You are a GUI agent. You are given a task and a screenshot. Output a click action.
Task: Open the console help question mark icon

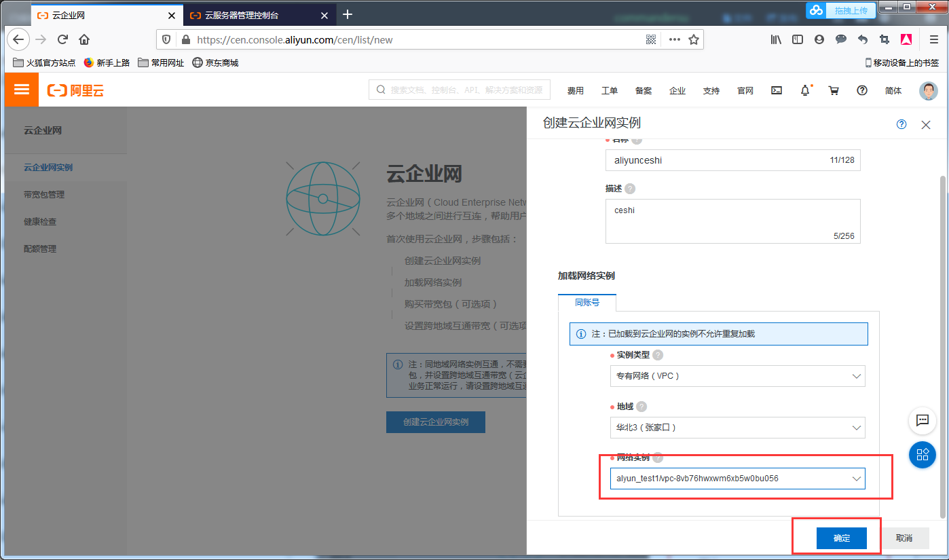click(861, 90)
